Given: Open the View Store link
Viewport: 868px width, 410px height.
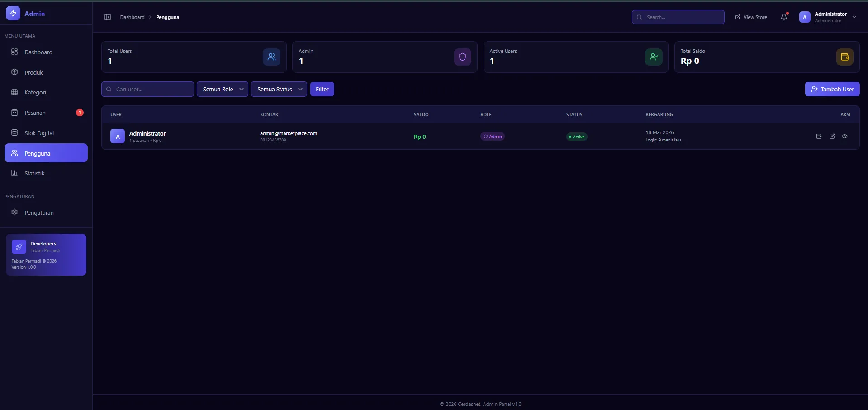Looking at the screenshot, I should point(751,17).
